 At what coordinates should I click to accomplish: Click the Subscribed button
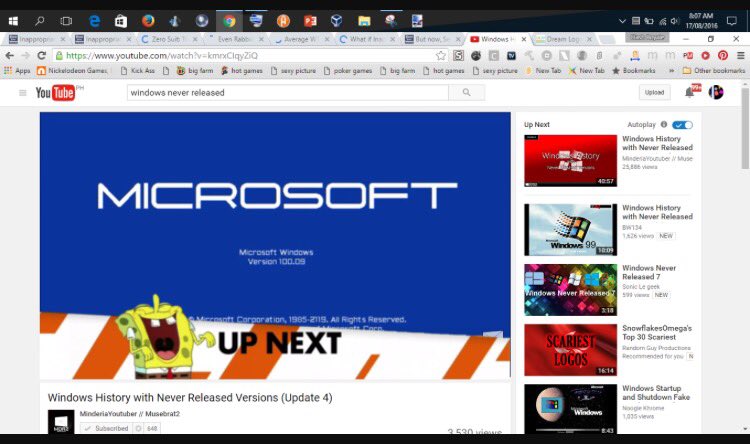[x=107, y=428]
